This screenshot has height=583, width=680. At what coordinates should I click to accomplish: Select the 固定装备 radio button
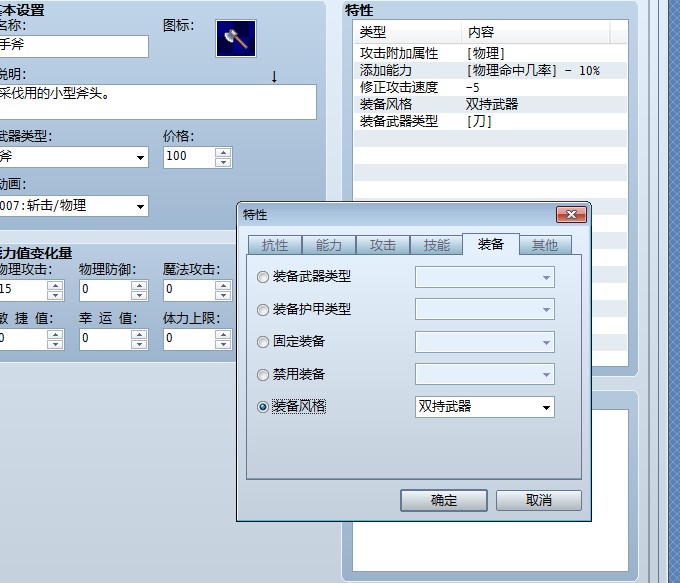pos(263,342)
